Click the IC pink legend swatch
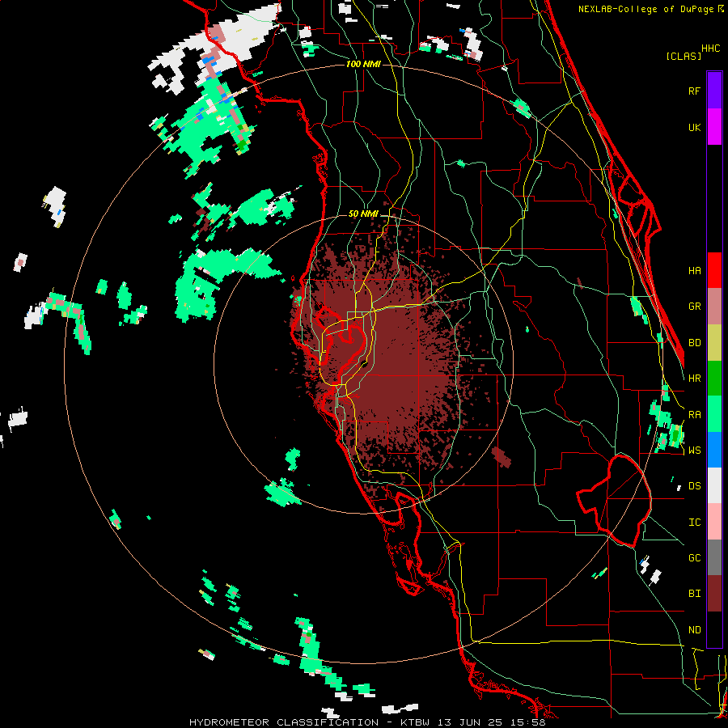The image size is (728, 728). [x=714, y=522]
